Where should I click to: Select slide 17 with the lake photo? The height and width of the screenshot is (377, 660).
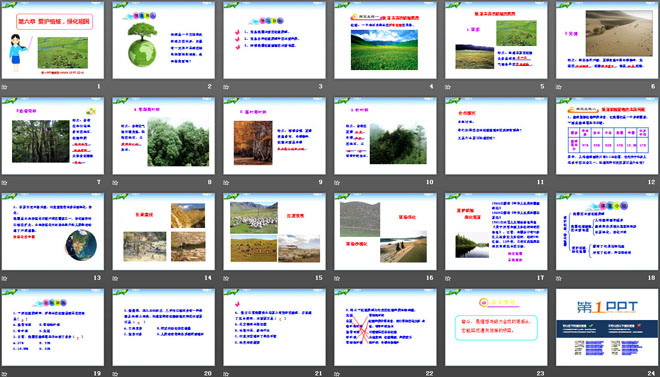[496, 231]
